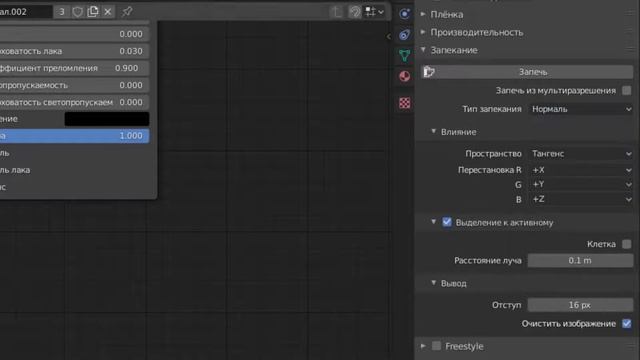Expand the Freestyle panel

[423, 346]
